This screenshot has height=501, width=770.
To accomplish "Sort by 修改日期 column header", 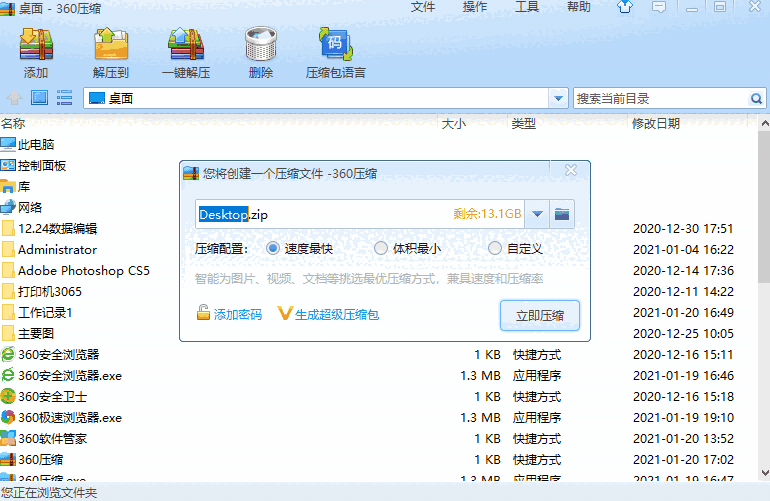I will pyautogui.click(x=656, y=123).
